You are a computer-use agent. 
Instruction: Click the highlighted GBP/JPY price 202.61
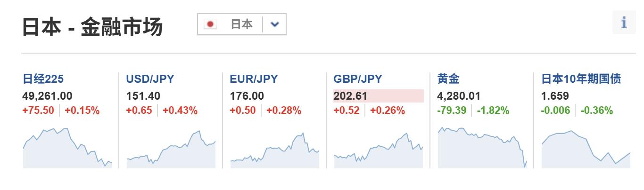[350, 96]
